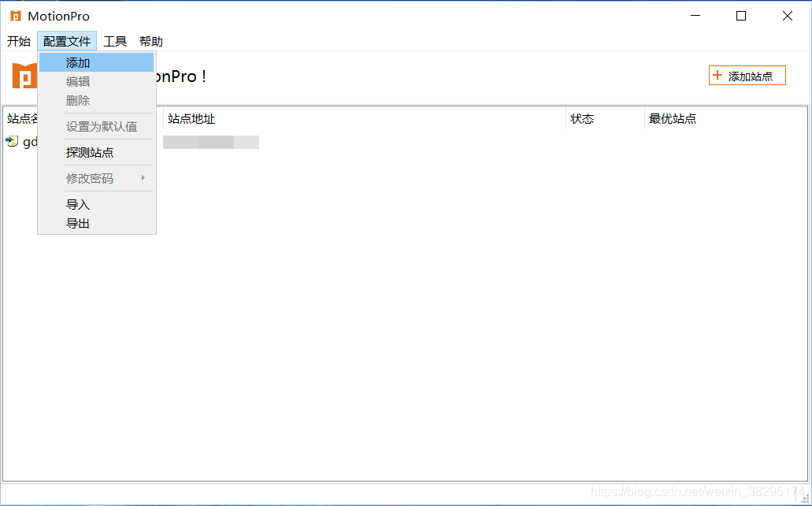Minimize the MotionPro window

click(x=695, y=16)
